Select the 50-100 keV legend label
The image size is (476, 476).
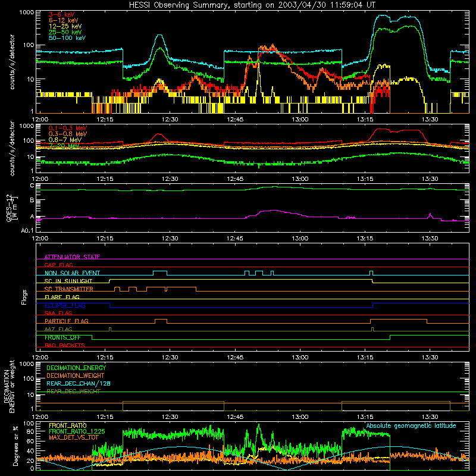pyautogui.click(x=67, y=38)
